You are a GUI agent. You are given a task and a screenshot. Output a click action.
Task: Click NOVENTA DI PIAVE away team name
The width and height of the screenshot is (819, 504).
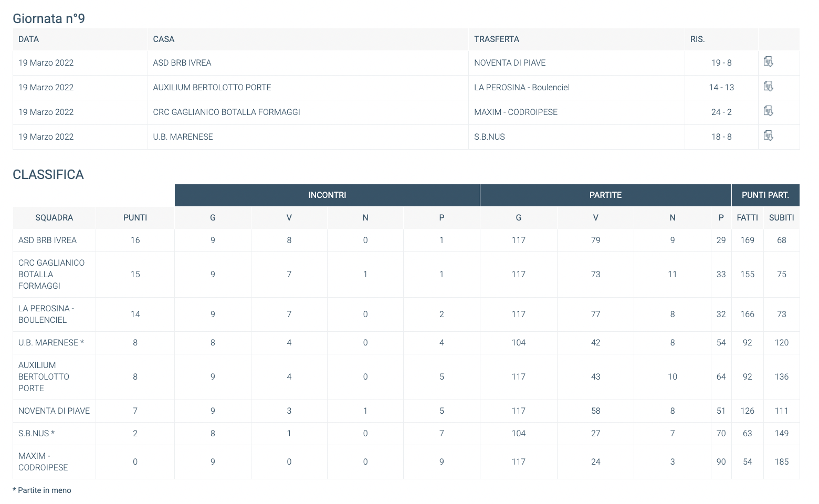(x=510, y=63)
